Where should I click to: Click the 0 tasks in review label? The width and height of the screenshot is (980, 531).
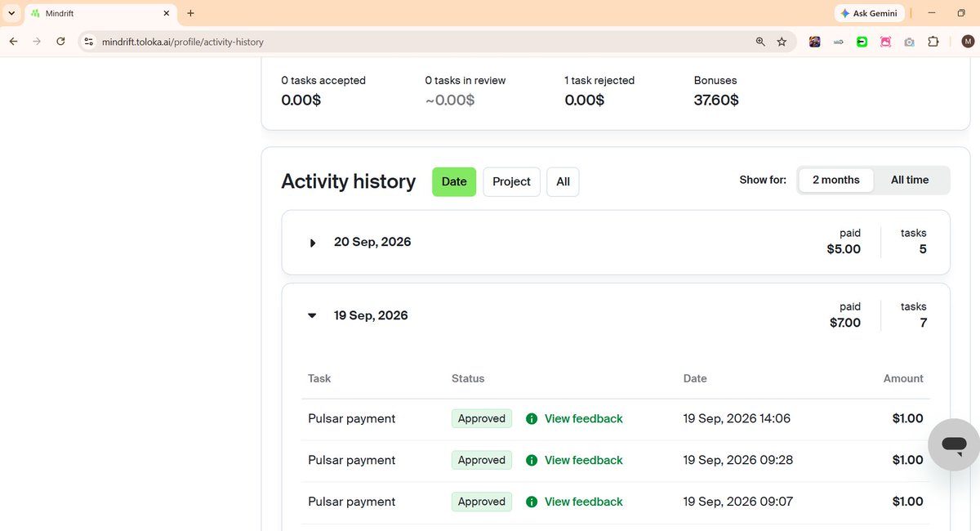tap(465, 81)
